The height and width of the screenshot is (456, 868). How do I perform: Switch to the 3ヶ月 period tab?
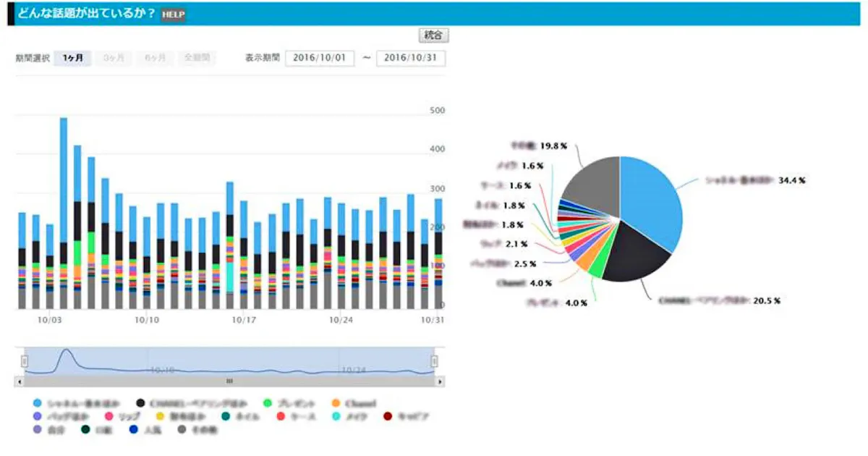(114, 58)
